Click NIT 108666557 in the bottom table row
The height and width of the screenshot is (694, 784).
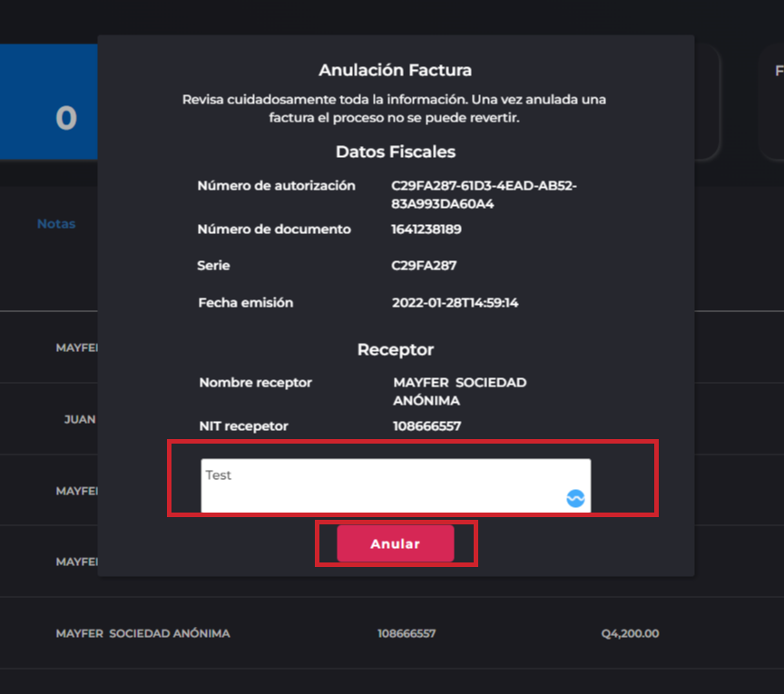(x=407, y=633)
